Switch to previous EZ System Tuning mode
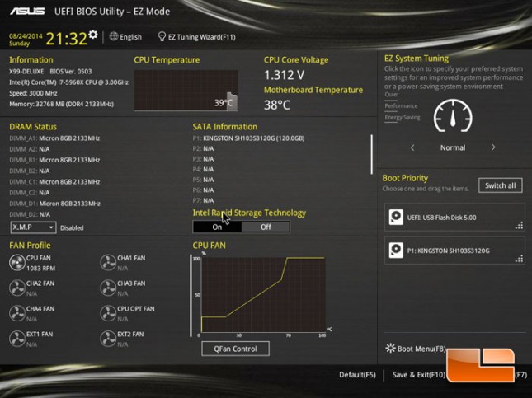The width and height of the screenshot is (532, 398). click(412, 147)
